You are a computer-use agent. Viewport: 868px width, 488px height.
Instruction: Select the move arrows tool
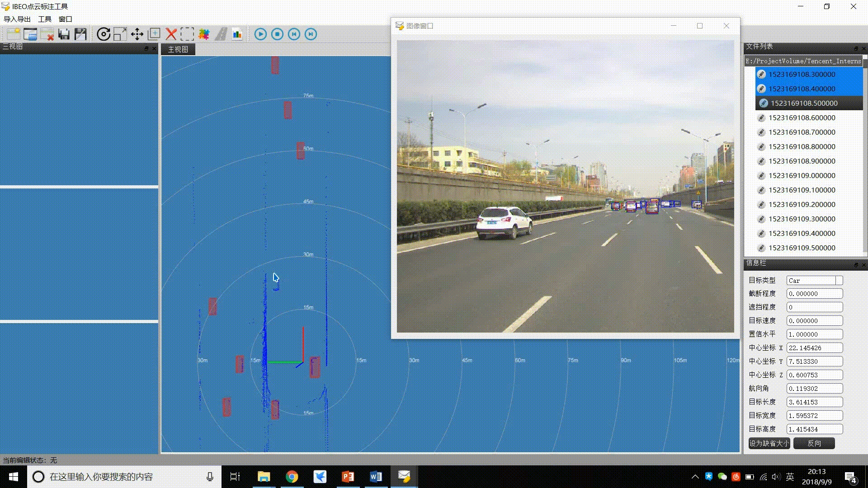(x=137, y=34)
